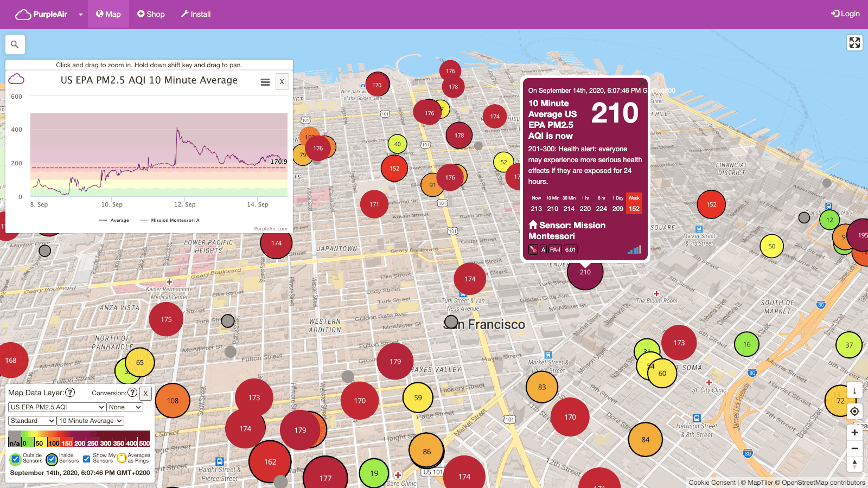The height and width of the screenshot is (488, 868).
Task: Click the Map Data Layer help question mark
Action: click(x=69, y=393)
